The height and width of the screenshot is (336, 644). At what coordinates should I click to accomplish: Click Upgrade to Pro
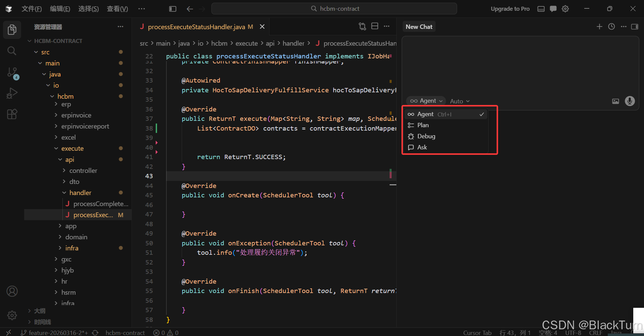[510, 9]
